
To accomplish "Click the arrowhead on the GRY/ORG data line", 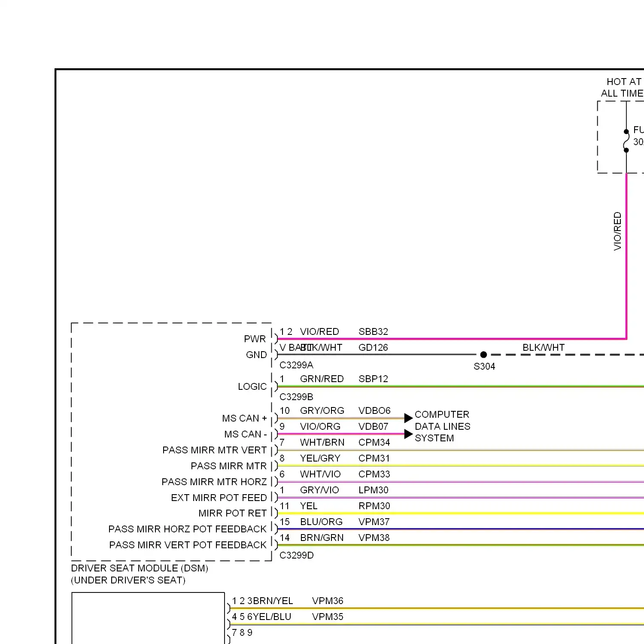I will 408,418.
